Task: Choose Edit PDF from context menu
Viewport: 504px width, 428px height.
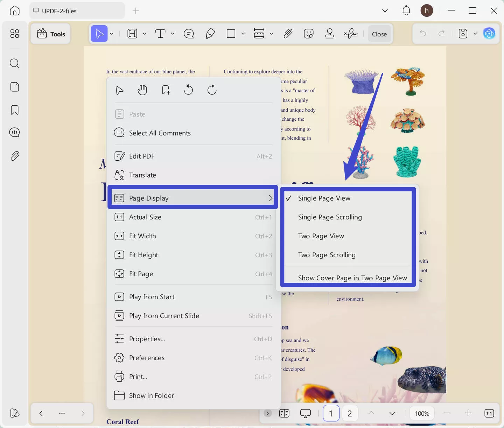Action: pyautogui.click(x=142, y=156)
